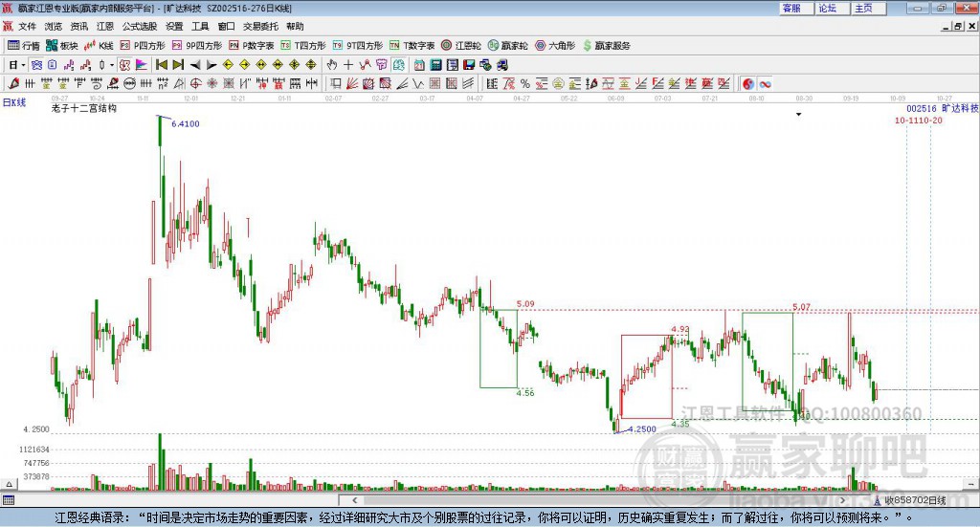Select the n² square time tool
Screen dimensions: 980x527
(163, 83)
